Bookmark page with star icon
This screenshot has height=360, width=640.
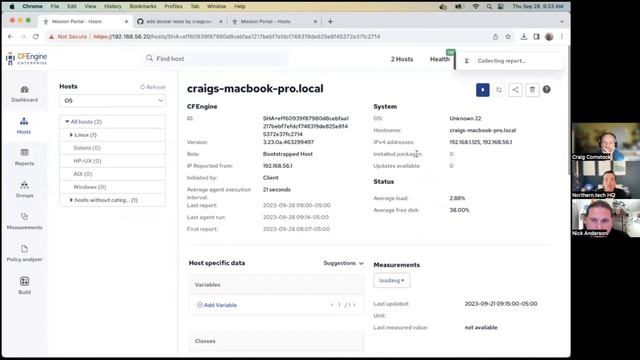pyautogui.click(x=508, y=37)
